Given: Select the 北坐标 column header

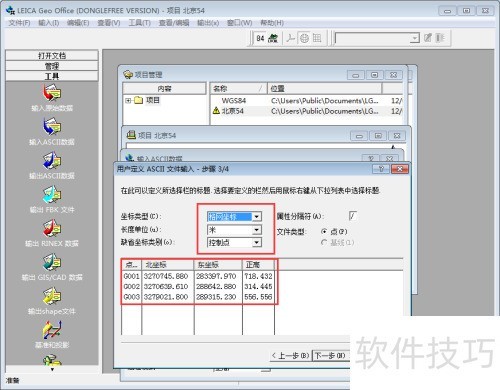Looking at the screenshot, I should 168,265.
